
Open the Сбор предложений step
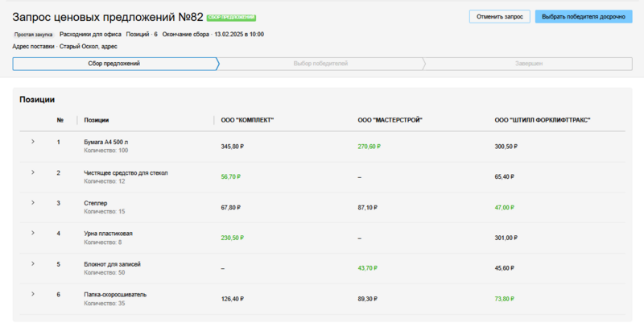point(114,64)
